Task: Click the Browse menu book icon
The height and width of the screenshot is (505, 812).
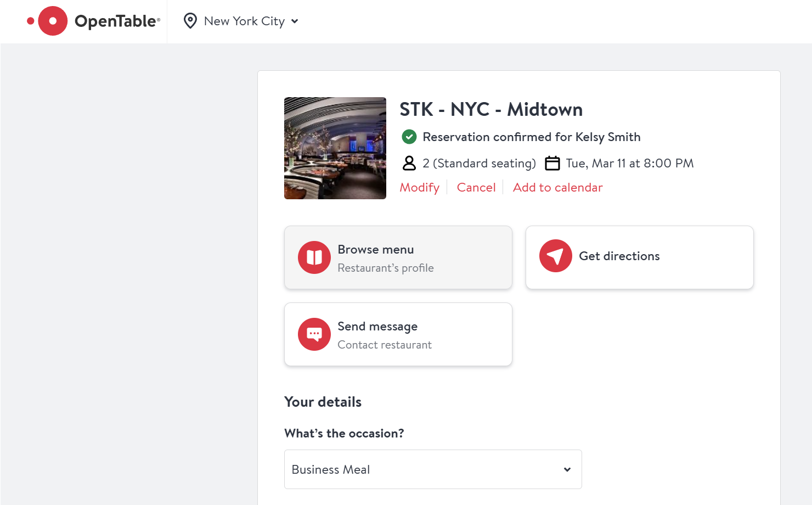Action: (x=314, y=257)
